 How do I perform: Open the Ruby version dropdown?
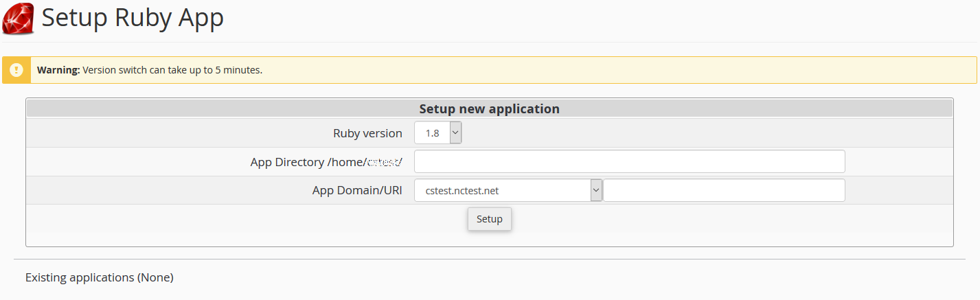(438, 133)
